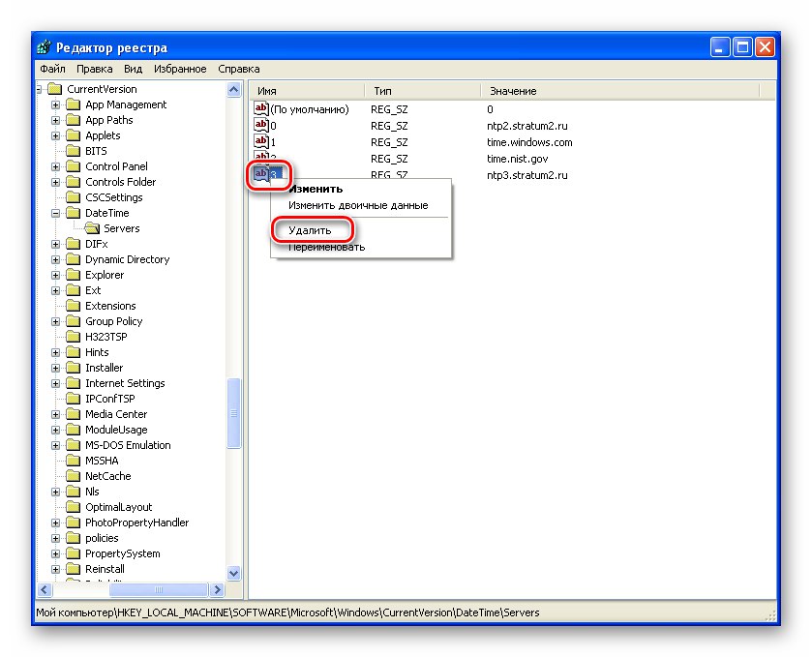Click the tree horizontal scrollbar thumb
The image size is (812, 657).
point(159,589)
